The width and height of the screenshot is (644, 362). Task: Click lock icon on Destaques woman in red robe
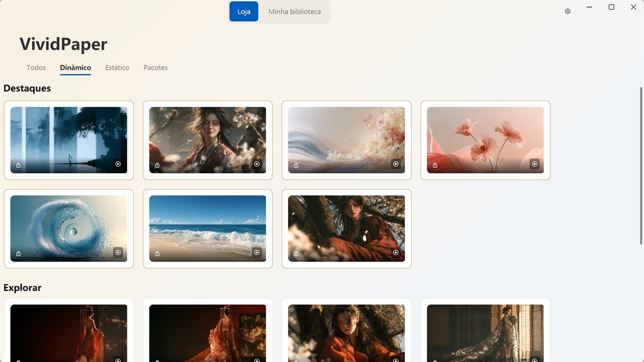pos(296,254)
